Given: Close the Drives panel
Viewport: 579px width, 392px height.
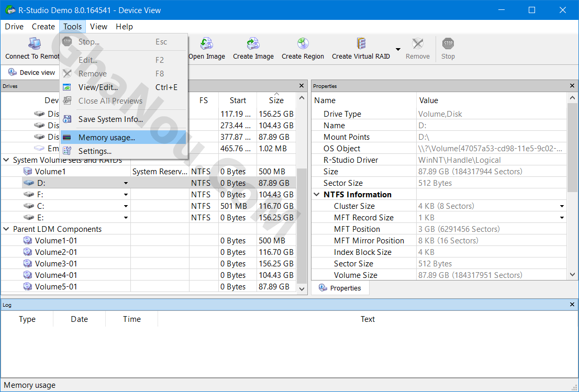Looking at the screenshot, I should click(x=302, y=86).
